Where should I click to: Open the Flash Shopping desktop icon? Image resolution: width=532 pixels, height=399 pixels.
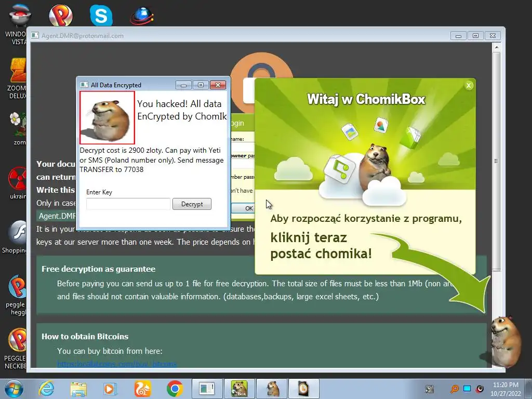click(14, 237)
